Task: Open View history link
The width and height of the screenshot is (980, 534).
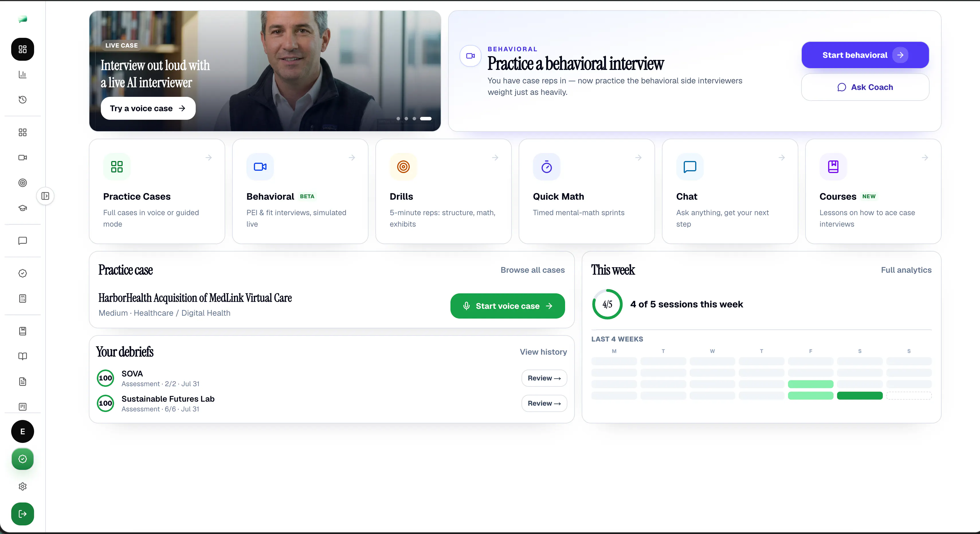Action: click(543, 352)
